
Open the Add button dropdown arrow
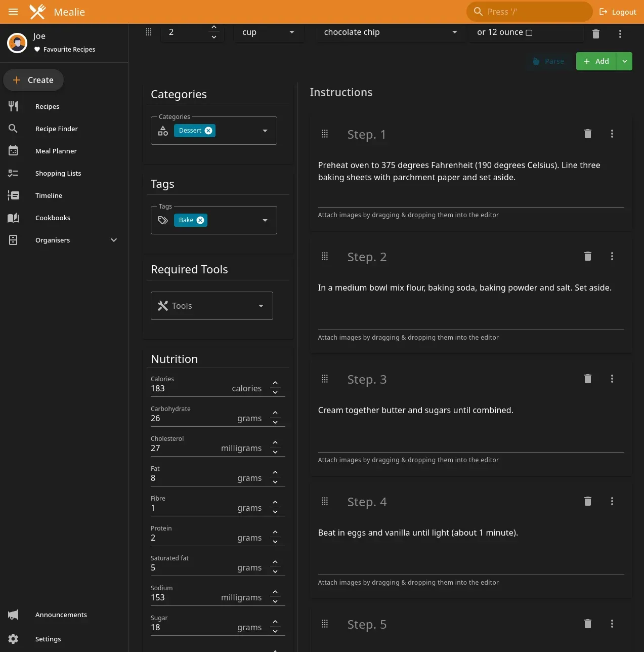click(x=625, y=61)
